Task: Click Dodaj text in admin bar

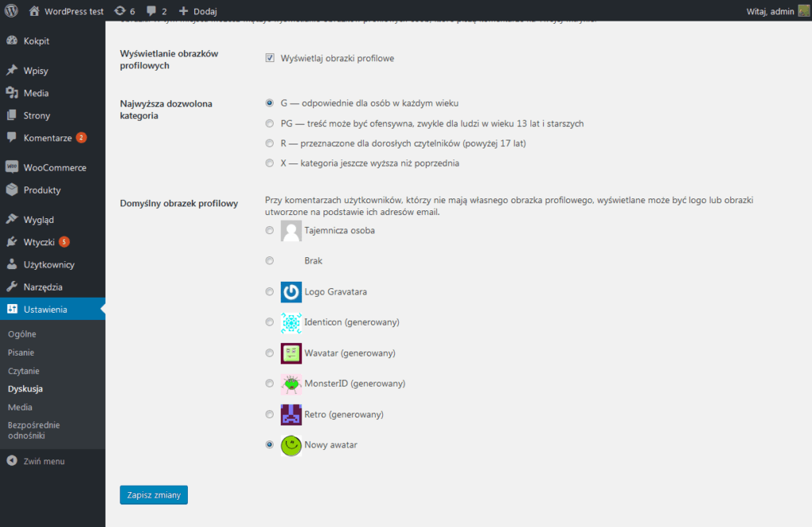Action: point(205,11)
